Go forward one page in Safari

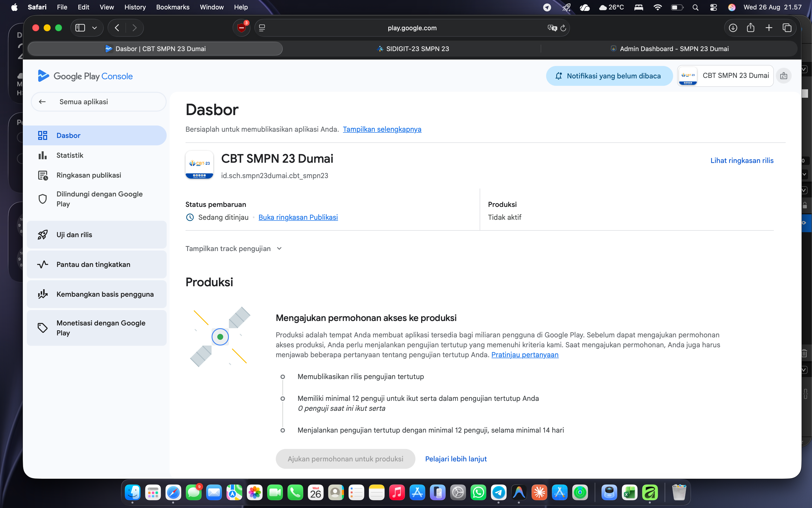134,28
